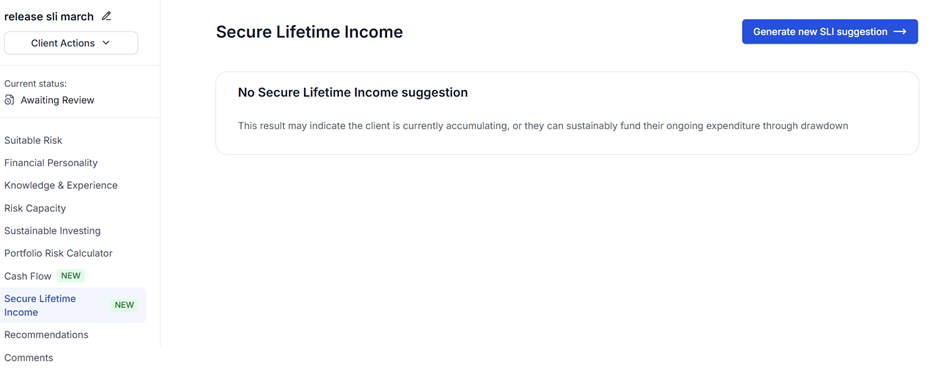The image size is (940, 371).
Task: Click the NEW badge beside Secure Lifetime Income
Action: [124, 305]
